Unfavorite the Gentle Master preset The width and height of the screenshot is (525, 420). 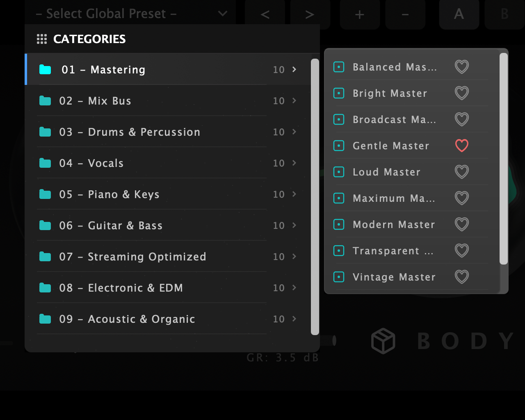(461, 146)
